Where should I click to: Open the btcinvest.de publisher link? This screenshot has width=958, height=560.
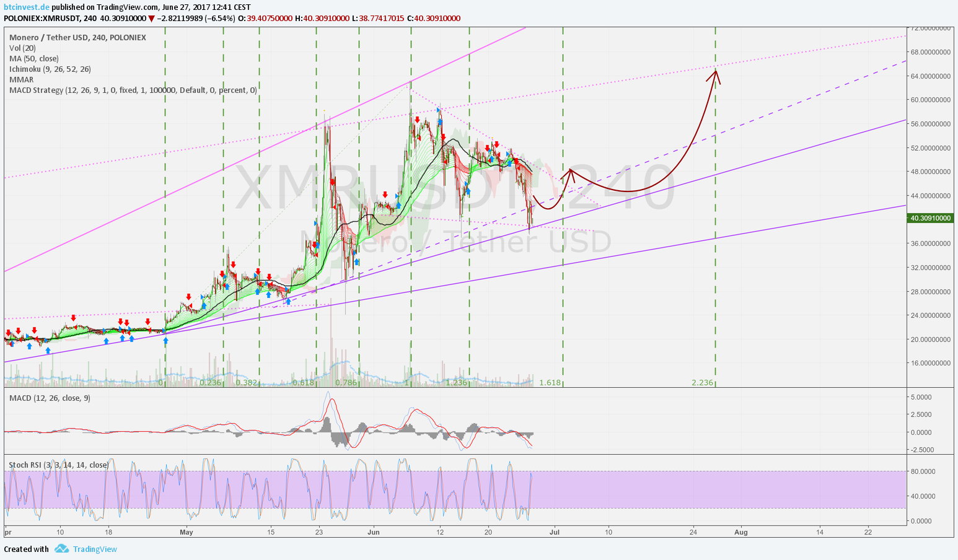pyautogui.click(x=26, y=7)
